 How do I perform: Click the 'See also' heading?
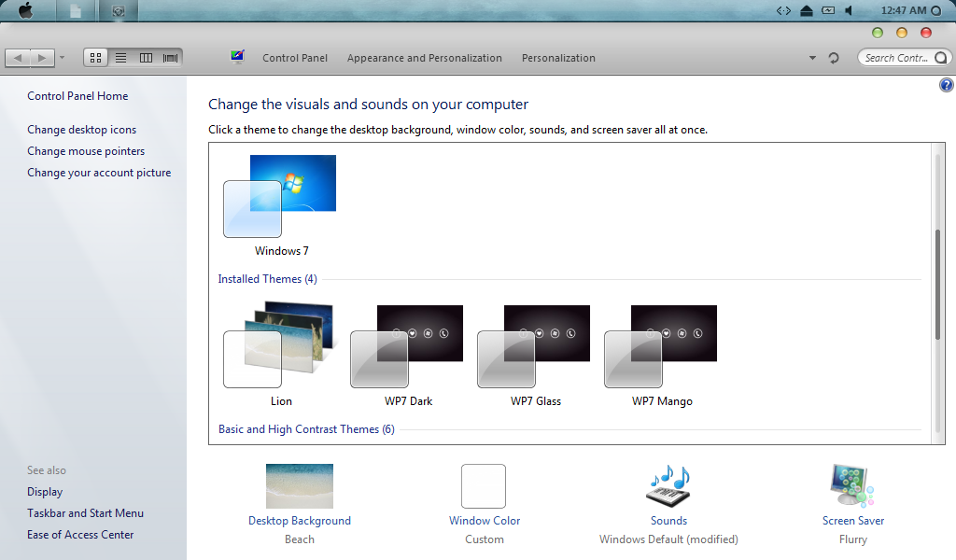click(x=47, y=470)
